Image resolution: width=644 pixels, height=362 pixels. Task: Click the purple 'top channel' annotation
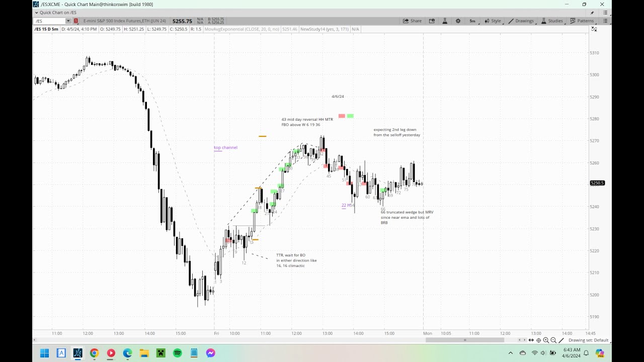[x=225, y=148]
